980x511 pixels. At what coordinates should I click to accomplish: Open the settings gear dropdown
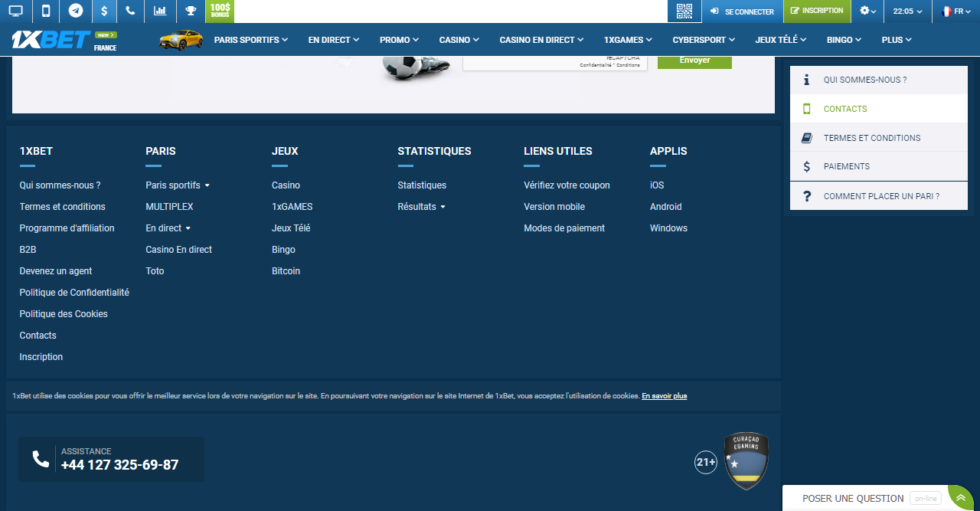coord(867,11)
